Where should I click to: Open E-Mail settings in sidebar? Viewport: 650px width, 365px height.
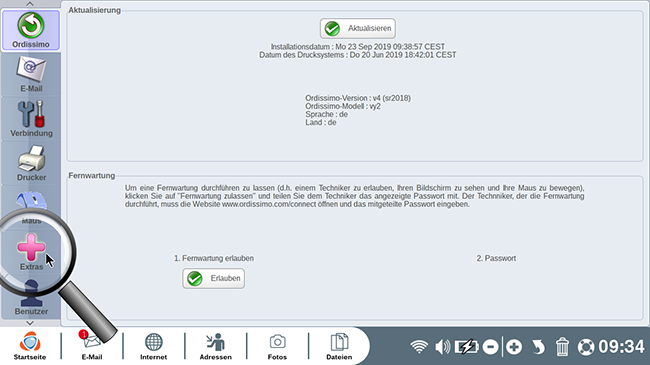pyautogui.click(x=31, y=74)
